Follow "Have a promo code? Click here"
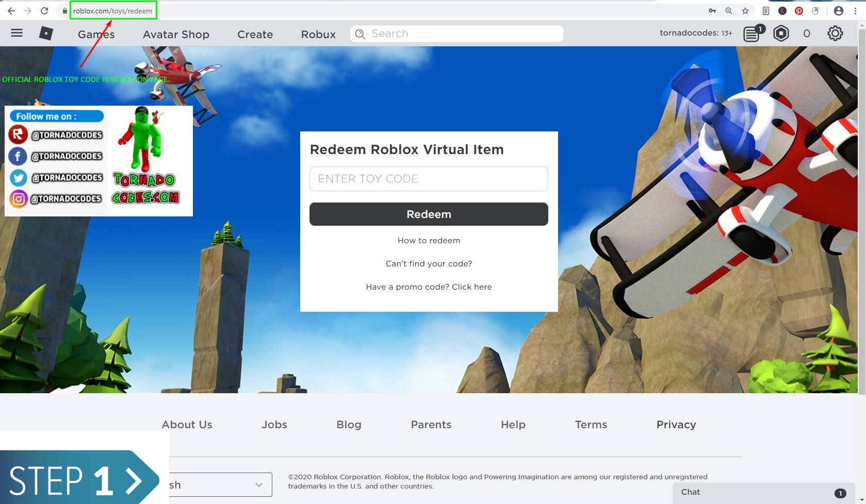The image size is (866, 504). [429, 287]
